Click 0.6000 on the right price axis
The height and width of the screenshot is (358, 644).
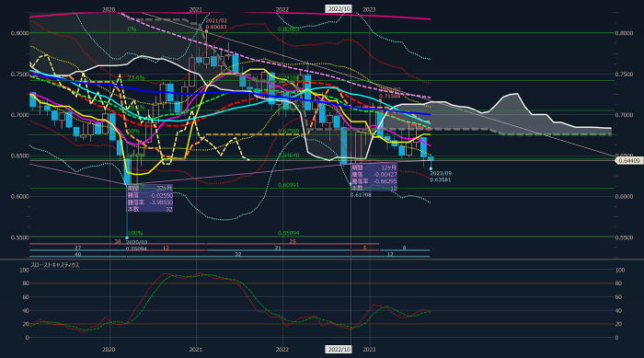pyautogui.click(x=624, y=196)
